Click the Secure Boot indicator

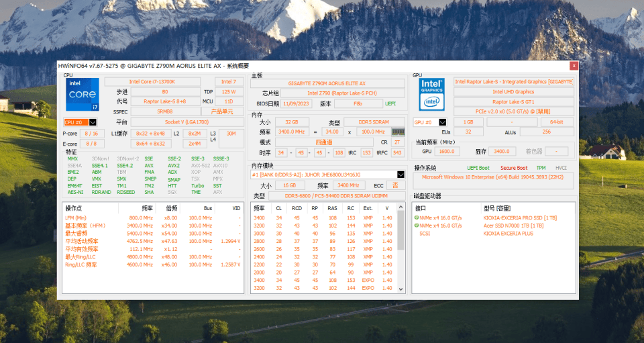514,168
